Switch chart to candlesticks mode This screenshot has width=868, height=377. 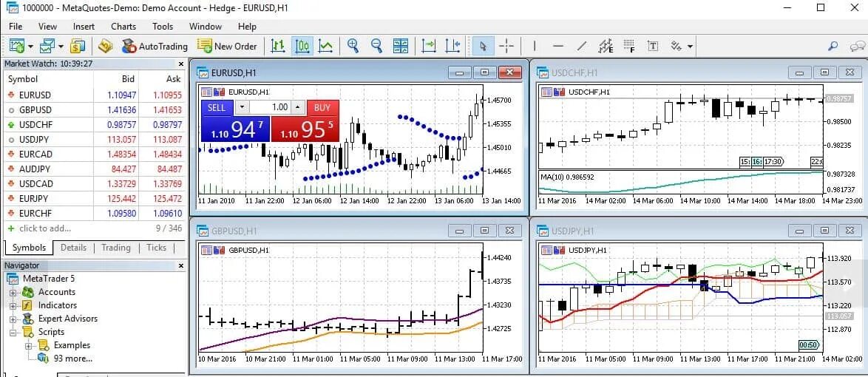302,46
